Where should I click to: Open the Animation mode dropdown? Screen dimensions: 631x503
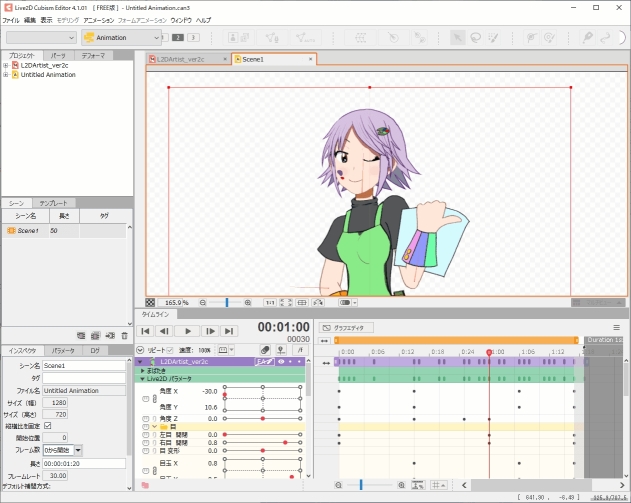(x=121, y=37)
